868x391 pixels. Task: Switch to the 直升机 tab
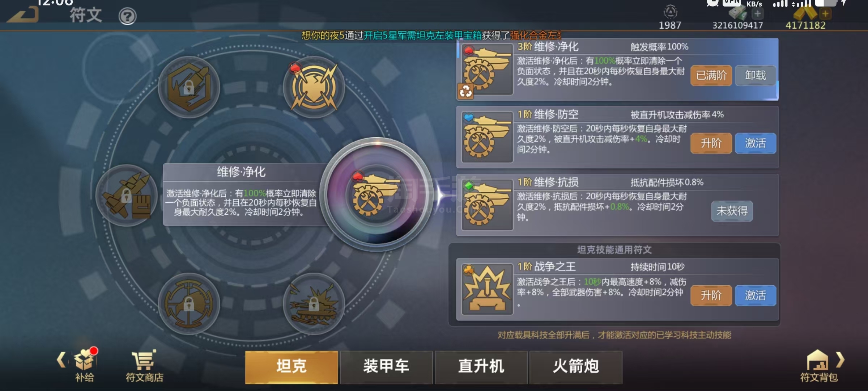481,367
